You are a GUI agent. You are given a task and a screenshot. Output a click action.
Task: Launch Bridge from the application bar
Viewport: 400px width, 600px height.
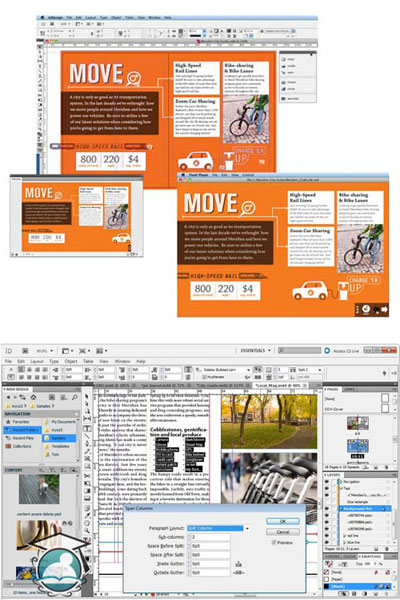[25, 351]
